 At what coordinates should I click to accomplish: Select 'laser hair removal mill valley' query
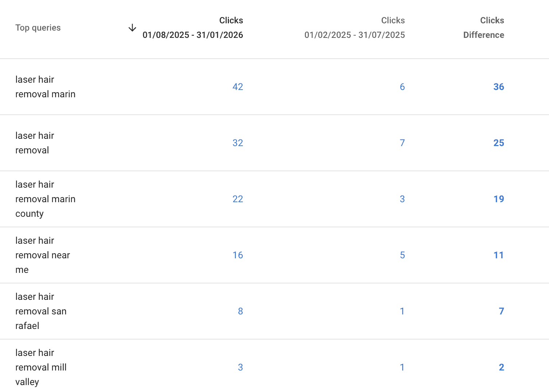pos(41,367)
